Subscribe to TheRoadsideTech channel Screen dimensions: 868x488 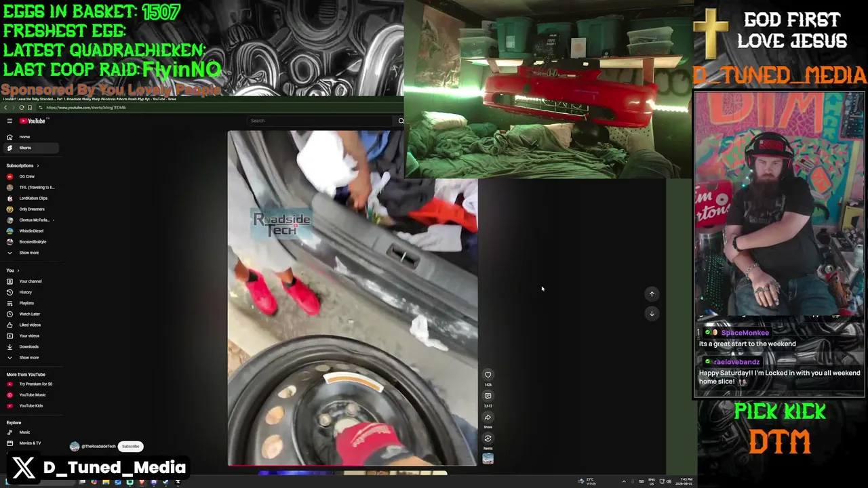pos(130,447)
